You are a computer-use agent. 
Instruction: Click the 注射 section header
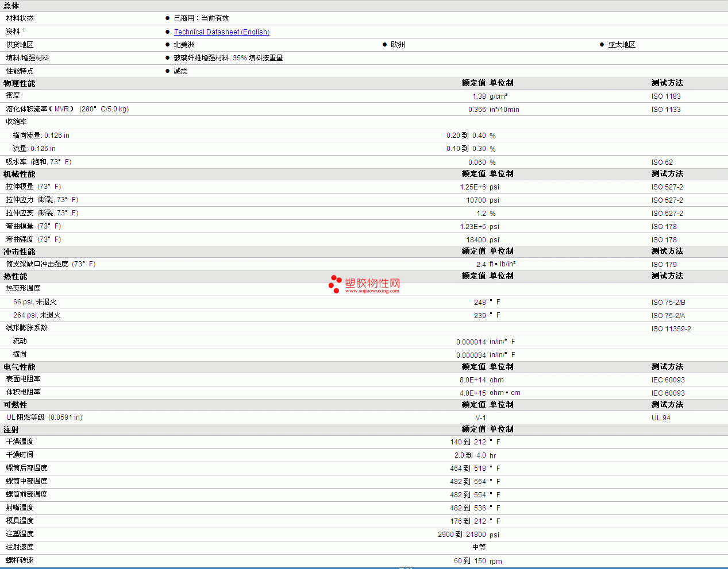pyautogui.click(x=11, y=429)
